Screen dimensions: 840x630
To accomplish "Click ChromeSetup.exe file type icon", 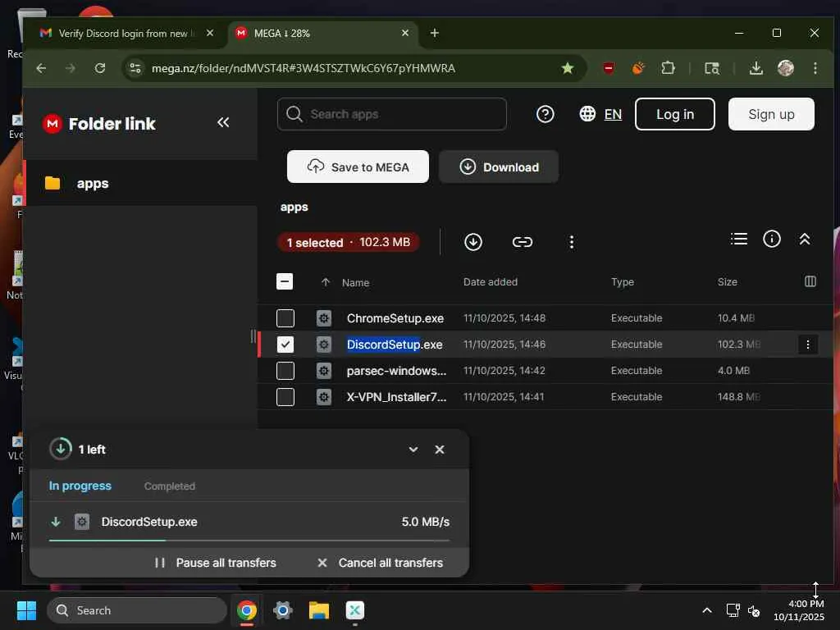I will 323,318.
